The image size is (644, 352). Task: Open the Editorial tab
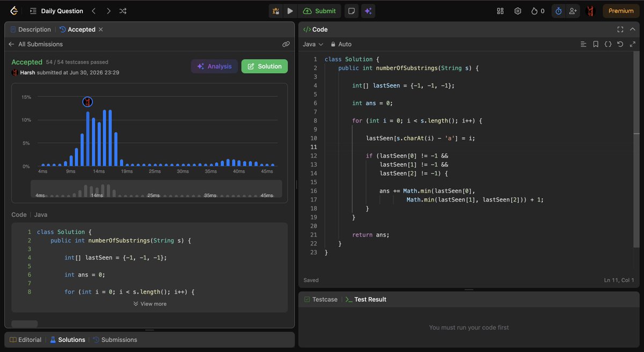[26, 340]
